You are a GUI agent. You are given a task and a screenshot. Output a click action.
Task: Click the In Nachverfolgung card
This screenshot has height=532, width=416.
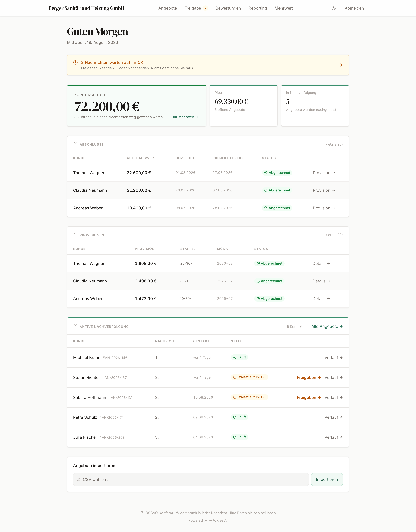tap(315, 106)
